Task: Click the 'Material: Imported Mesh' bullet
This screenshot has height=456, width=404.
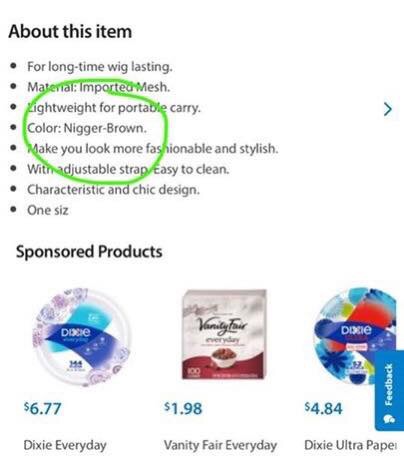Action: tap(99, 87)
